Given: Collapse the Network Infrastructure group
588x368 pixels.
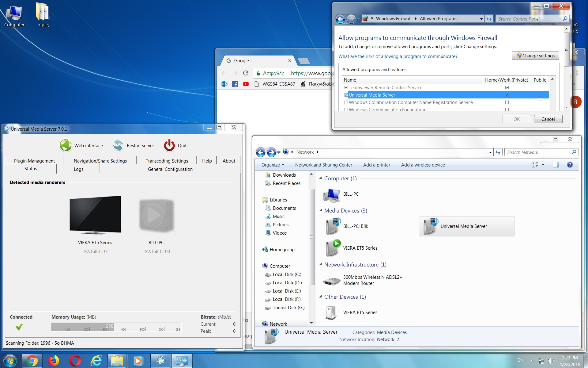Looking at the screenshot, I should click(321, 264).
